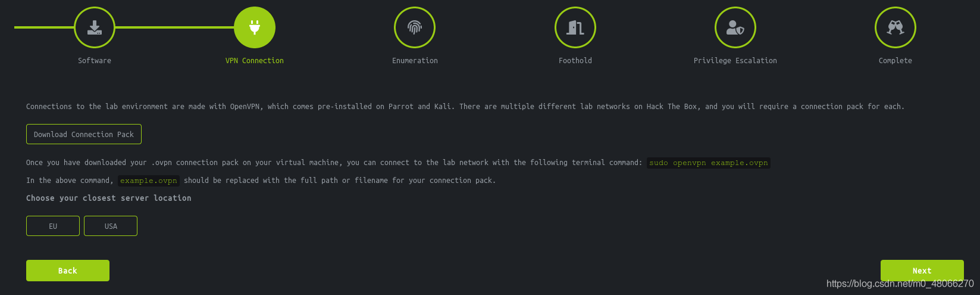Click the Complete celebration glasses icon

tap(896, 27)
